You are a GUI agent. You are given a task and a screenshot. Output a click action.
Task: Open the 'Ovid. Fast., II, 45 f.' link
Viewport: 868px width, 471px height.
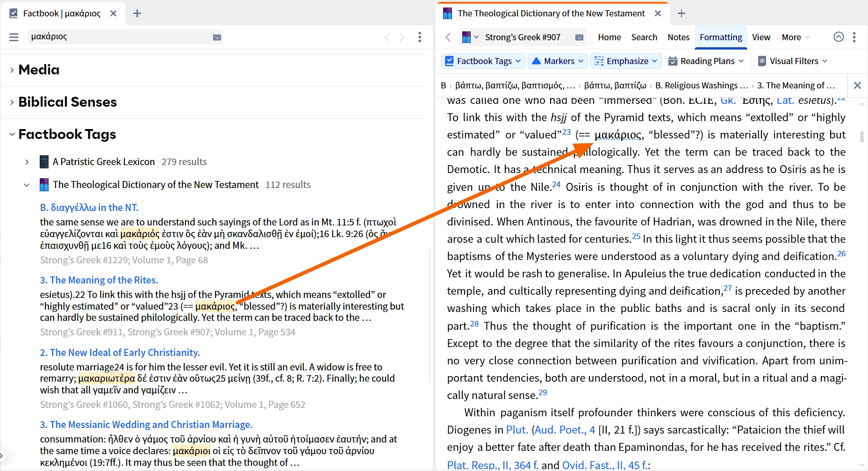[x=605, y=465]
